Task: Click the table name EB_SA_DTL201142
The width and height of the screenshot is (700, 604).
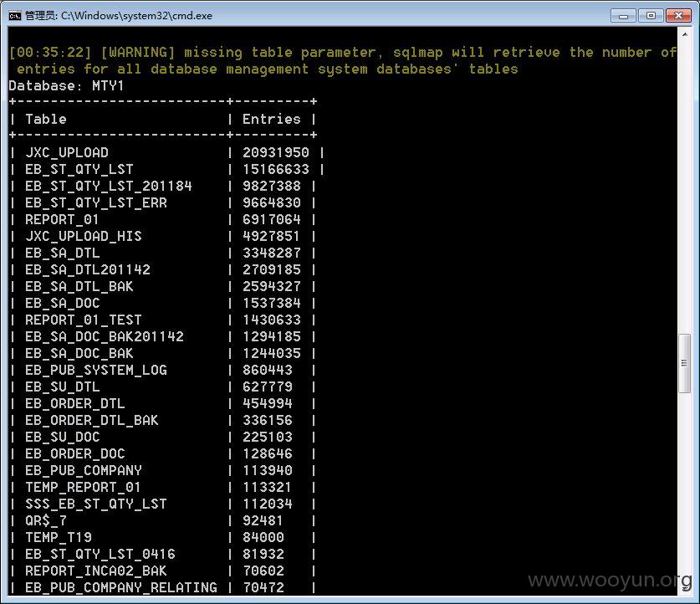Action: pyautogui.click(x=88, y=269)
